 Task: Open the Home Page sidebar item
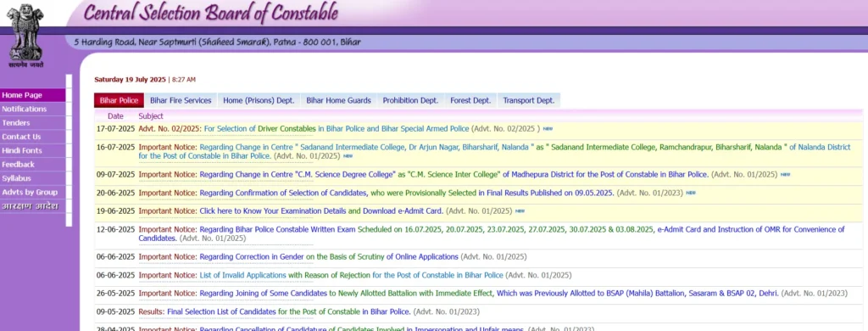(x=33, y=95)
